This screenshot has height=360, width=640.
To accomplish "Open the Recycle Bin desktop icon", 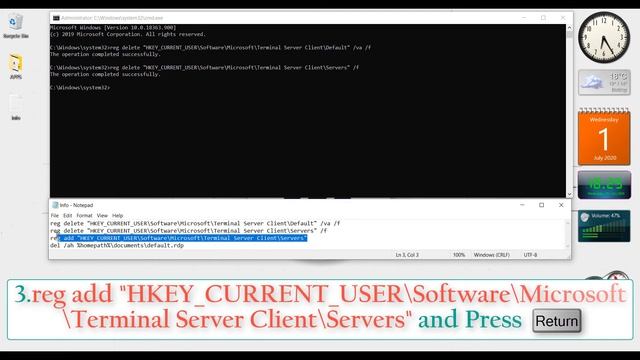I will pyautogui.click(x=16, y=25).
